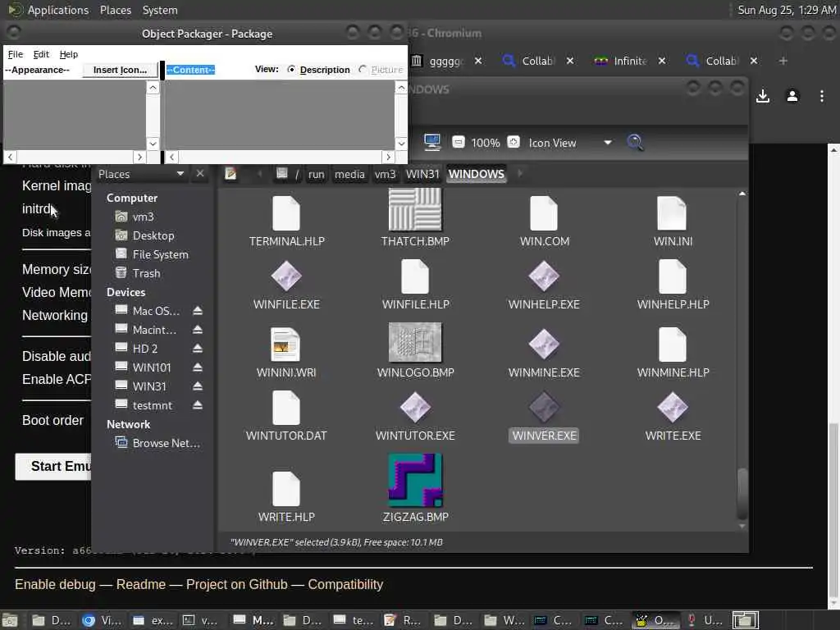840x630 pixels.
Task: Toggle the location edit pencil icon
Action: click(x=231, y=174)
